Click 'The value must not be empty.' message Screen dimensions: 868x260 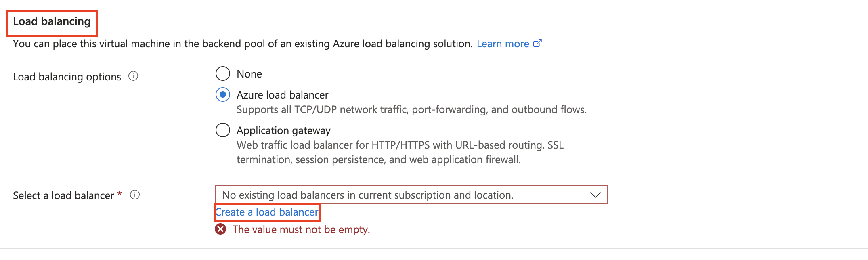pos(301,229)
